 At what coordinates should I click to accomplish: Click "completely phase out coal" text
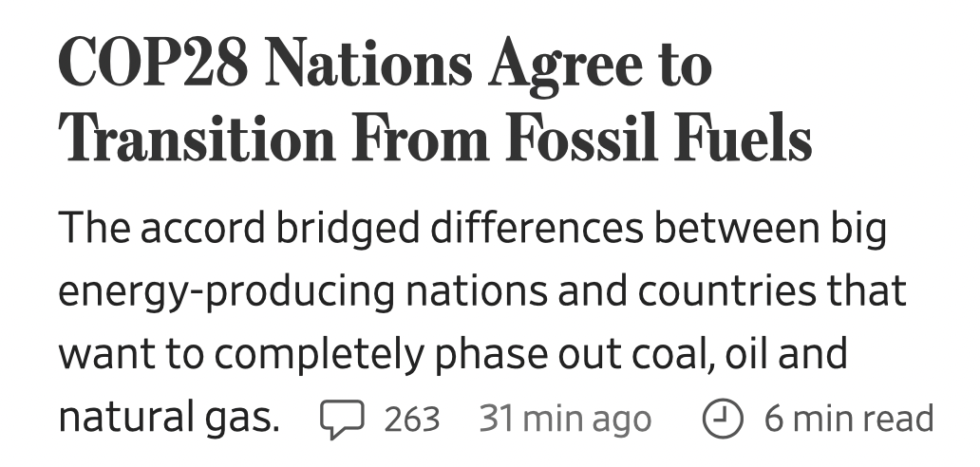463,355
